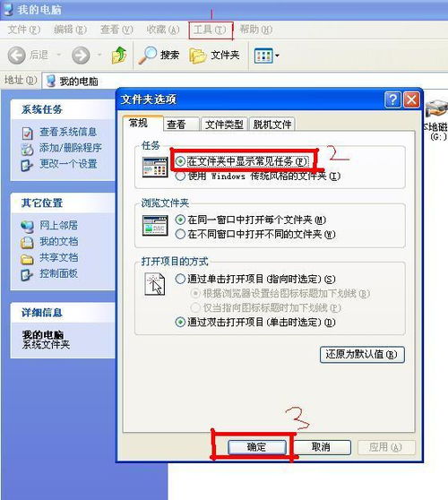Screen dimensions: 448x500
Task: Open the Forward button history dropdown arrow
Action: [x=99, y=55]
